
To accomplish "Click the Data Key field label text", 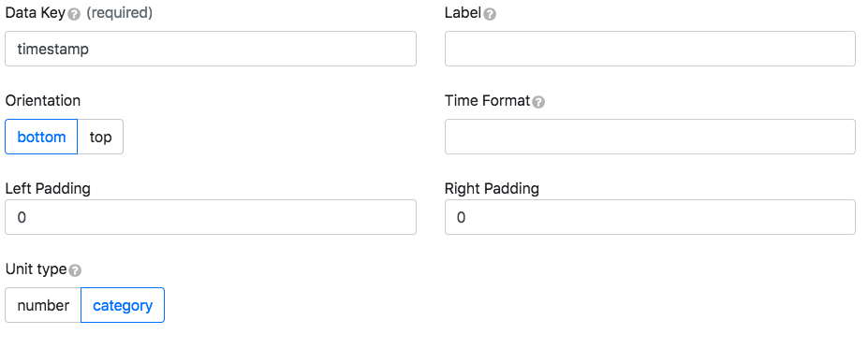I will click(x=36, y=13).
